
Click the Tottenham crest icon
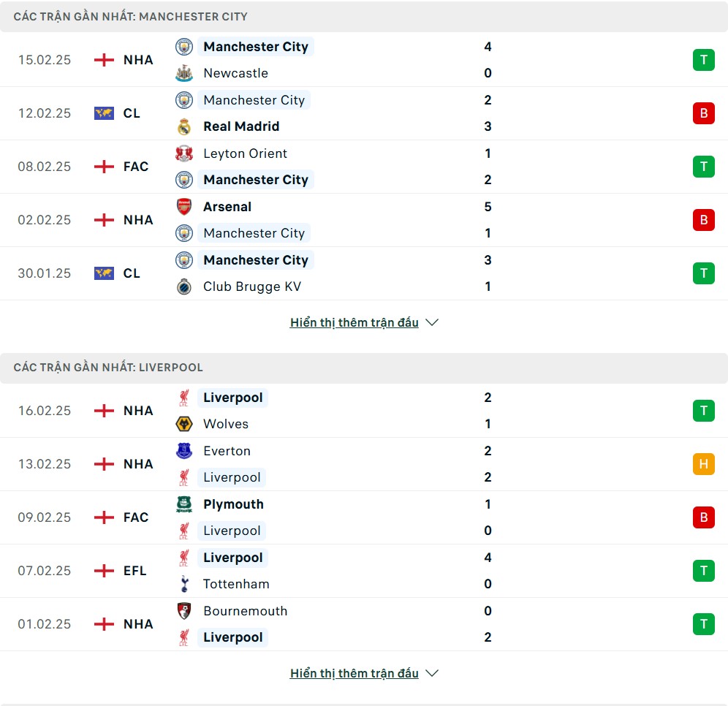coord(184,584)
